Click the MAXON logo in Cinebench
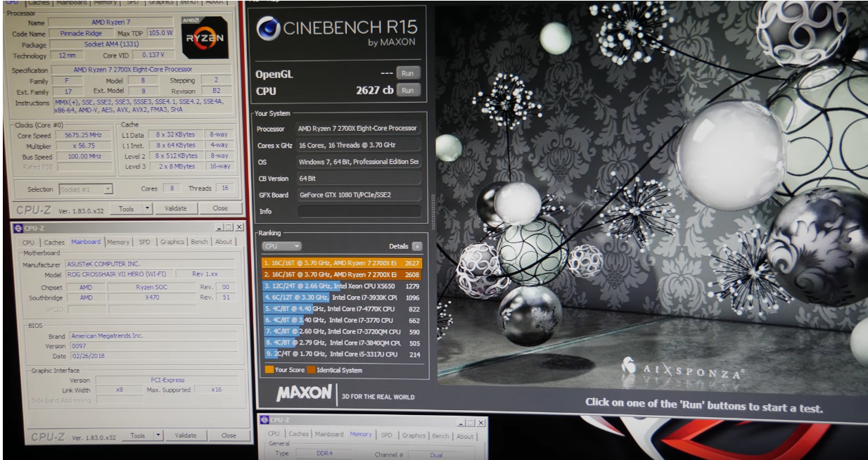The image size is (868, 460). pyautogui.click(x=305, y=392)
